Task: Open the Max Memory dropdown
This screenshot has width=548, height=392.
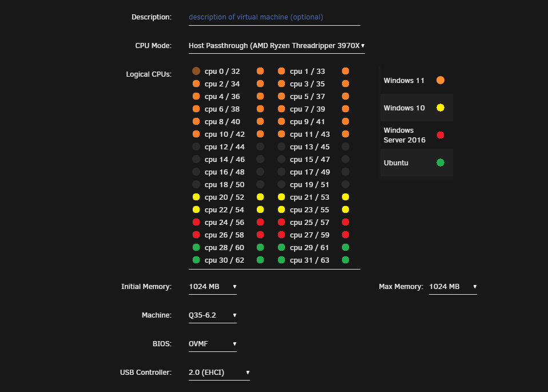Action: (x=453, y=287)
